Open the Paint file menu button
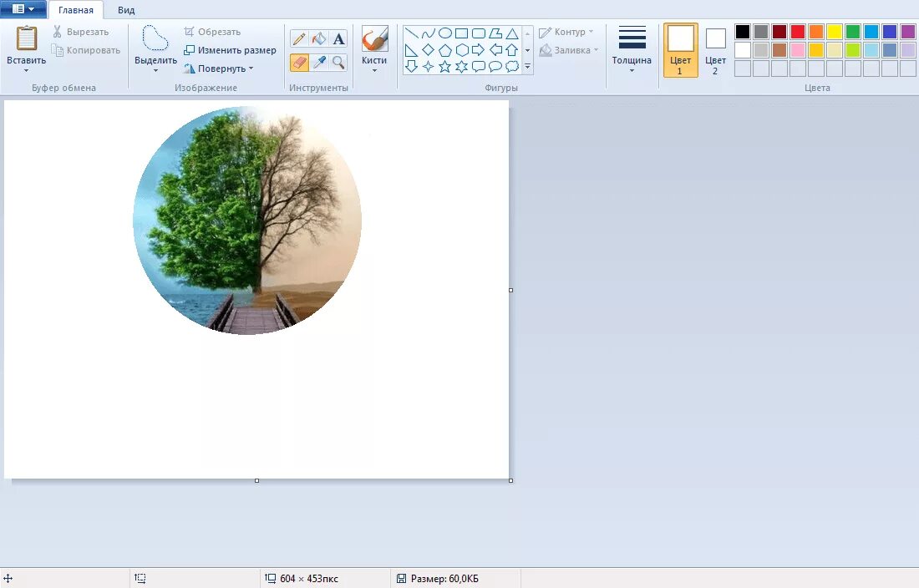 coord(23,9)
